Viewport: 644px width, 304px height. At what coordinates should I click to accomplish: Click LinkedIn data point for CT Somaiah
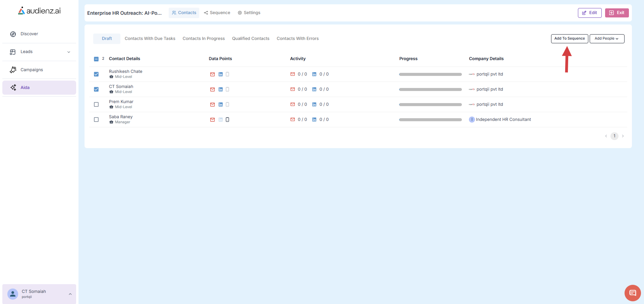[x=220, y=89]
